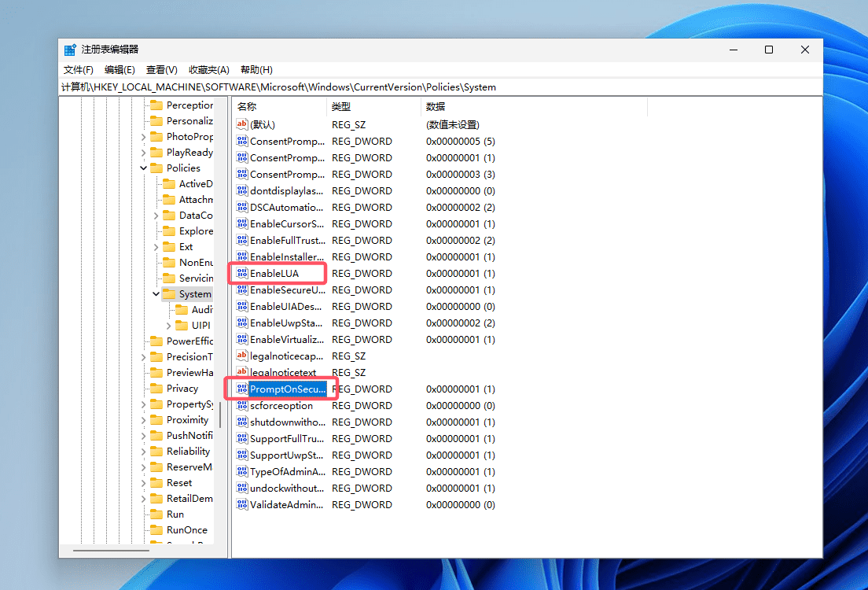The height and width of the screenshot is (590, 868).
Task: Click data 0x00000005 (5) cell
Action: 461,142
